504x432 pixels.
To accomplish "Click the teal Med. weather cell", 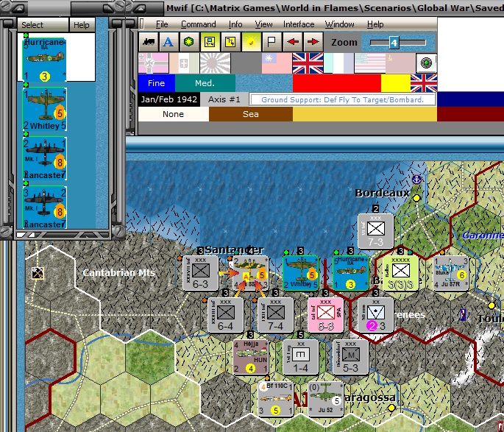I will (x=205, y=83).
